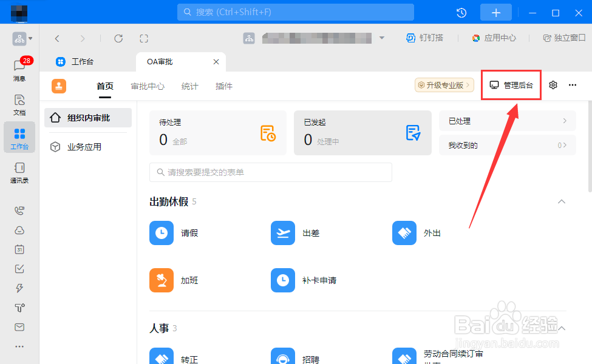Open 应用中心 app center

(494, 38)
